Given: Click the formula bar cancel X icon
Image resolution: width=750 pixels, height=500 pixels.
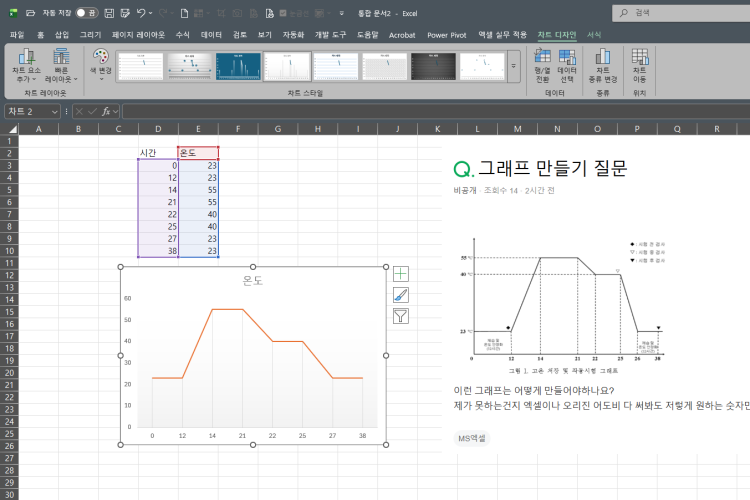Looking at the screenshot, I should tap(79, 111).
